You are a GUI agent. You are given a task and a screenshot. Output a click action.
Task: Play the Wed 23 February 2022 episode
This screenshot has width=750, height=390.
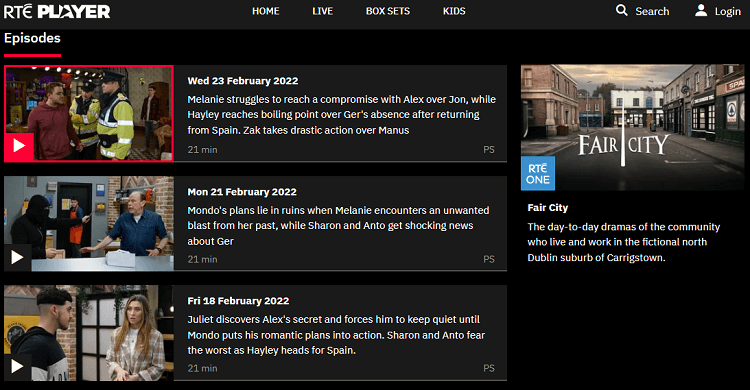19,145
